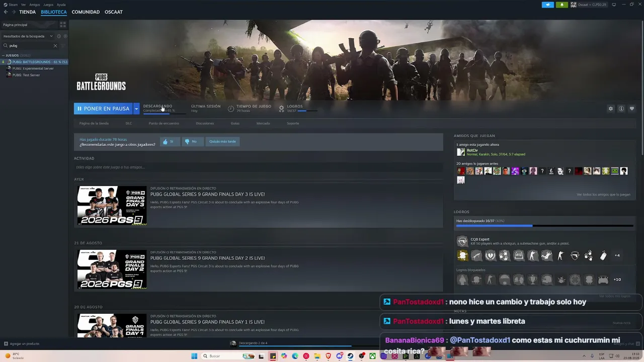Click Quizás más tarde button
The width and height of the screenshot is (644, 362).
coord(222,141)
